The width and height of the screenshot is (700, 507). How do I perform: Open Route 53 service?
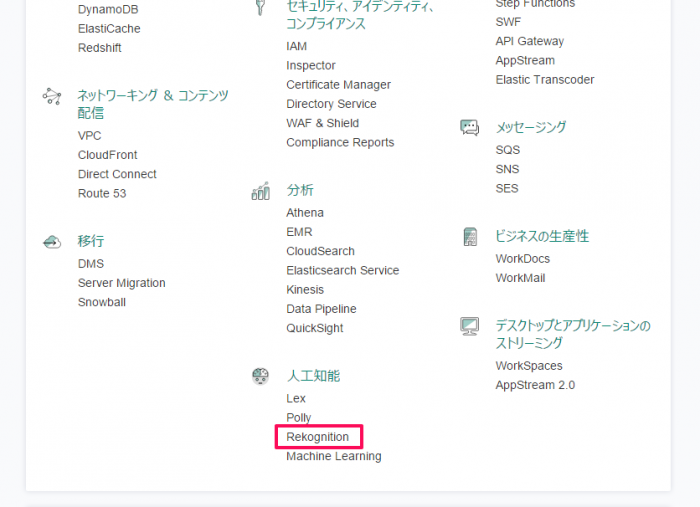[102, 193]
